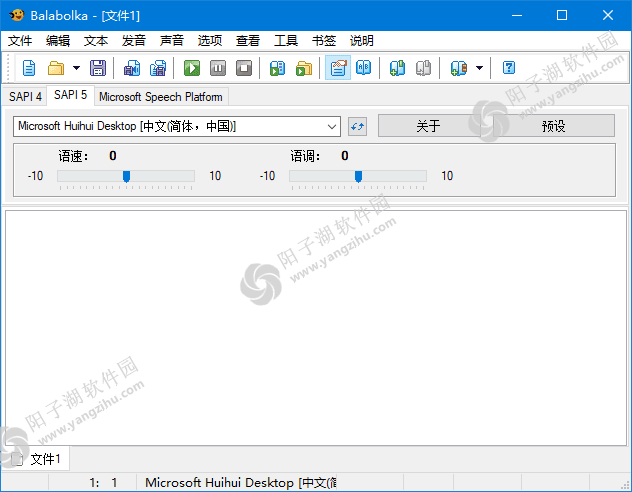Screen dimensions: 632x492
Task: Create a new document with toolbar icon
Action: click(x=29, y=68)
